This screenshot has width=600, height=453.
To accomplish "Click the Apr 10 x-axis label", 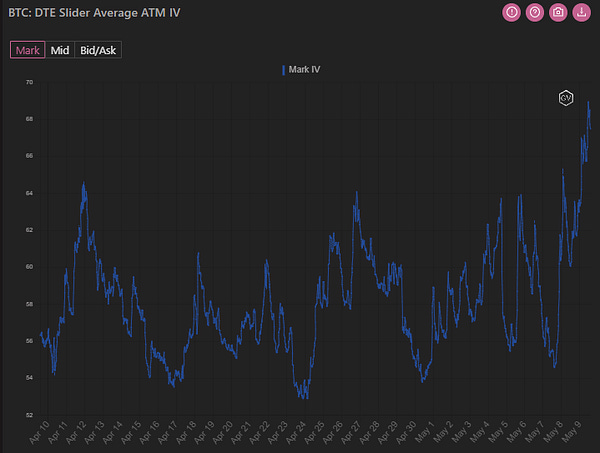I will (39, 432).
